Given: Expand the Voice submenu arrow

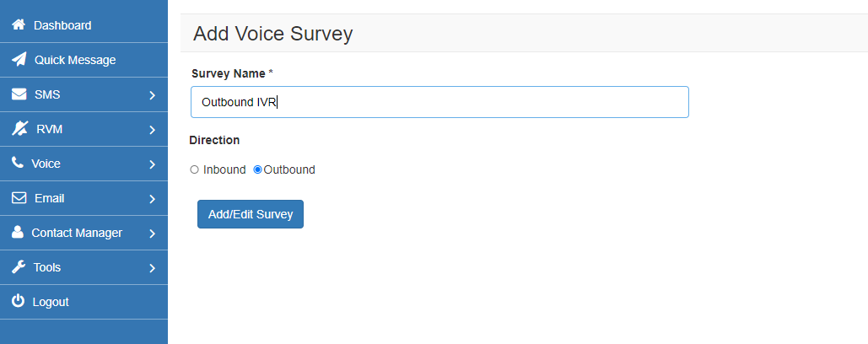Looking at the screenshot, I should coord(152,164).
